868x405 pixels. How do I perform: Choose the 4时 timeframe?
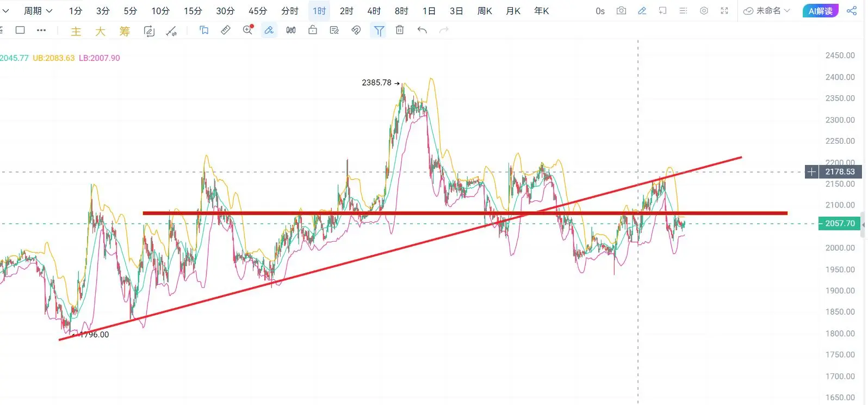(x=374, y=11)
